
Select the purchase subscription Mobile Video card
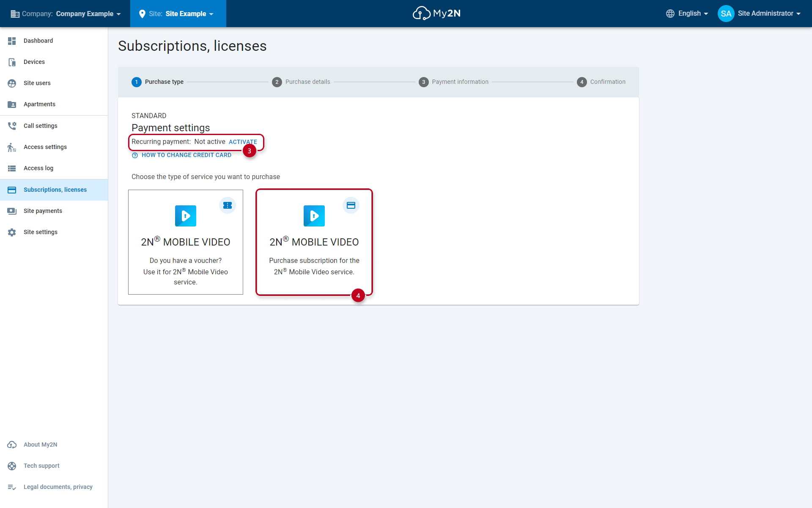pyautogui.click(x=314, y=242)
